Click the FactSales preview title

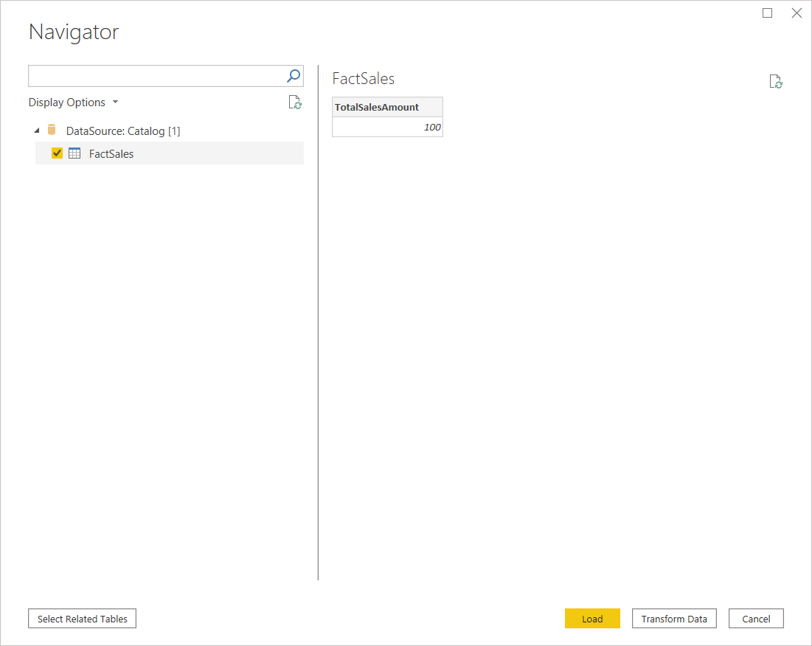point(364,79)
